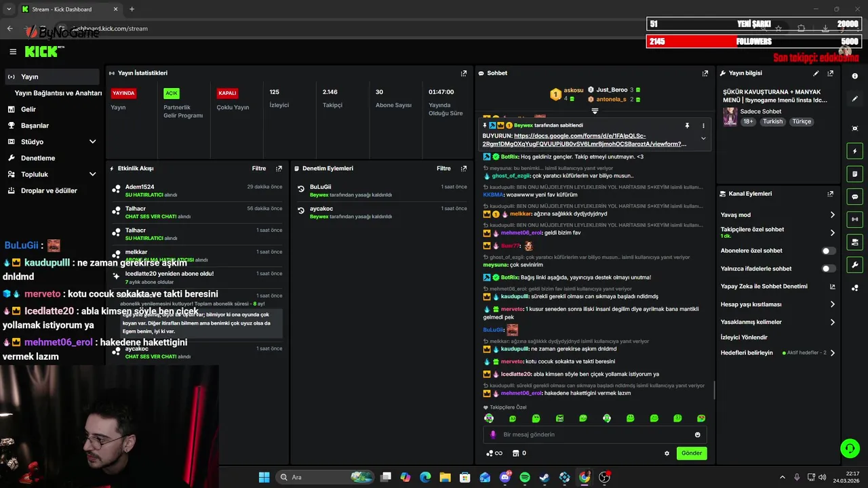Click Adem1524 entry in Etkinlik Akışı
The image size is (868, 488).
click(197, 190)
